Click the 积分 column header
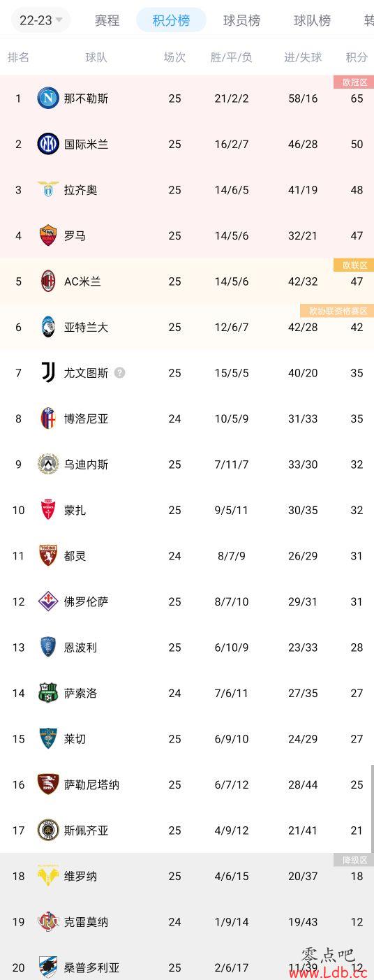Viewport: 374px width, 980px height. [357, 57]
